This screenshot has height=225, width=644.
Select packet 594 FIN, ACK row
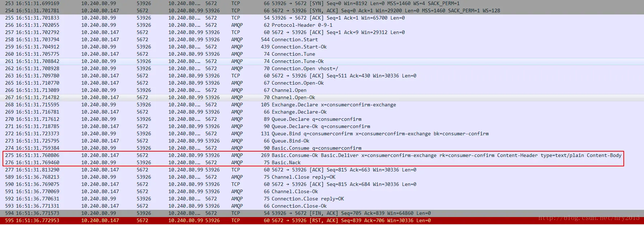322,213
